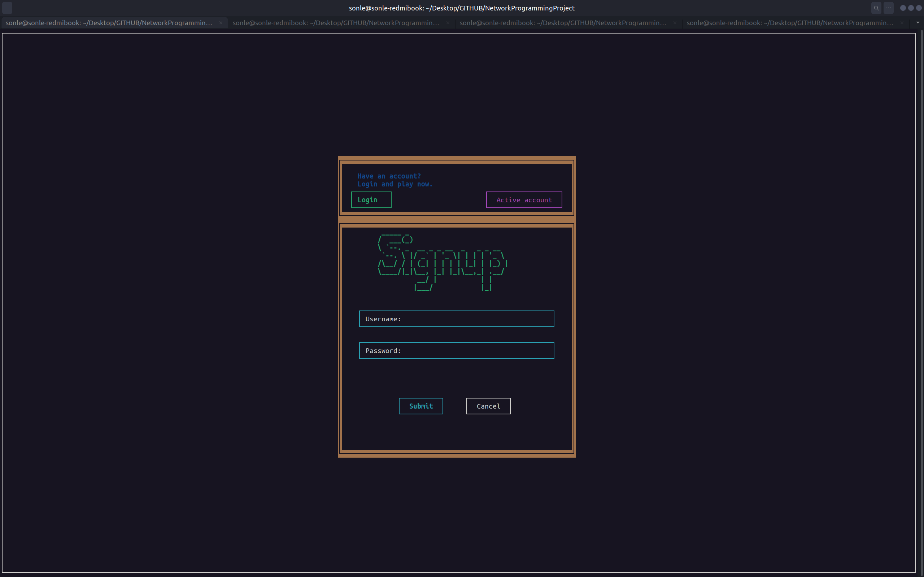Image resolution: width=924 pixels, height=577 pixels.
Task: Expand the tab list dropdown arrow
Action: click(x=918, y=23)
